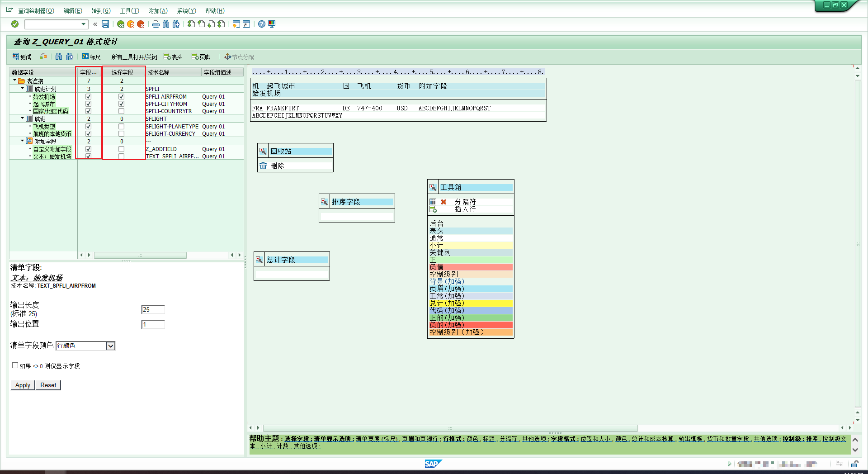
Task: Enable the '如果 <> 0 则仅显示字段' checkbox
Action: tap(15, 365)
